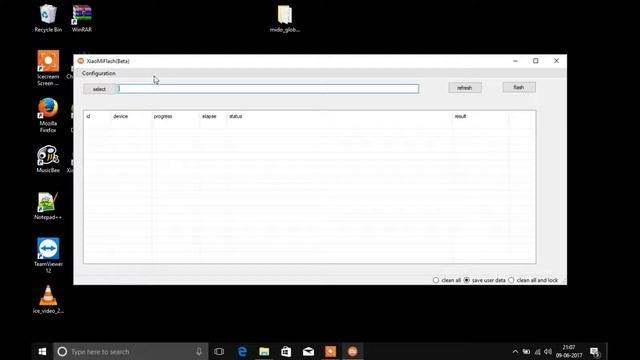Launch TeamViewer 12 from desktop
Screen dimensions: 640x360
pos(48,255)
